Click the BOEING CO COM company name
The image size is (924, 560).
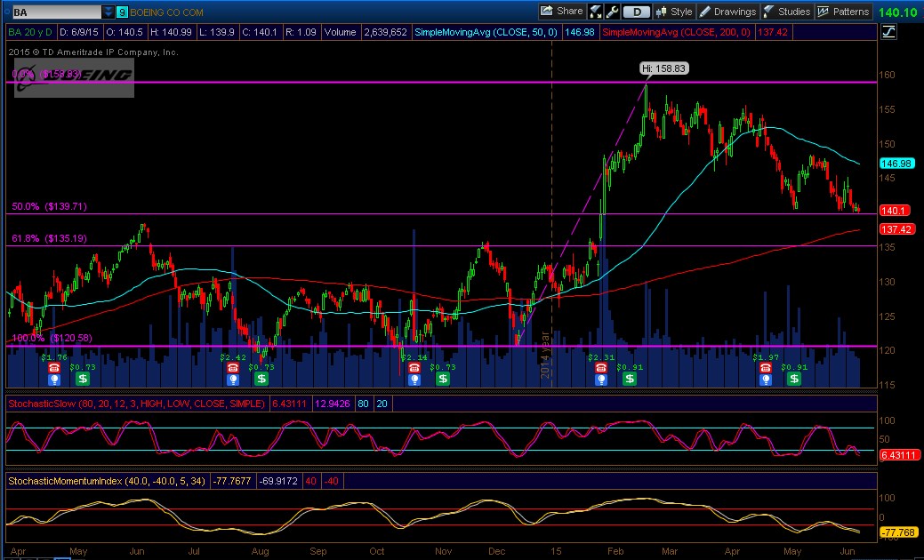168,12
